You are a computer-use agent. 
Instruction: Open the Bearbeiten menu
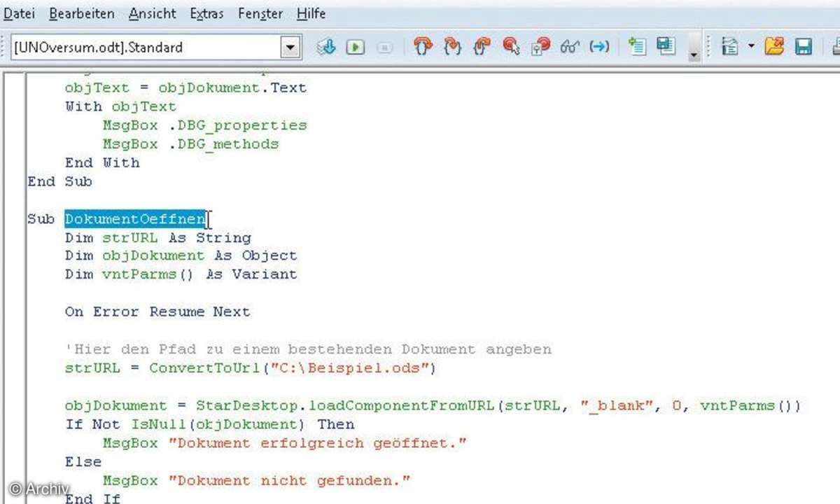82,13
